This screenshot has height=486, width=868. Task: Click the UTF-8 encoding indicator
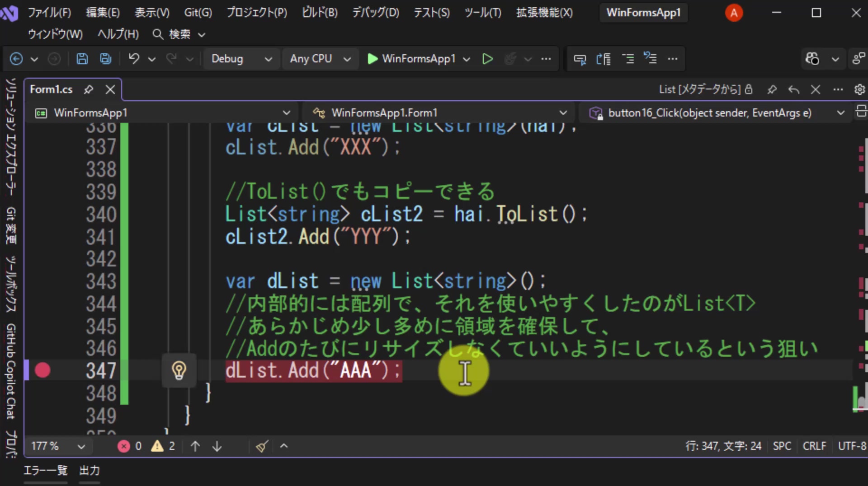852,446
